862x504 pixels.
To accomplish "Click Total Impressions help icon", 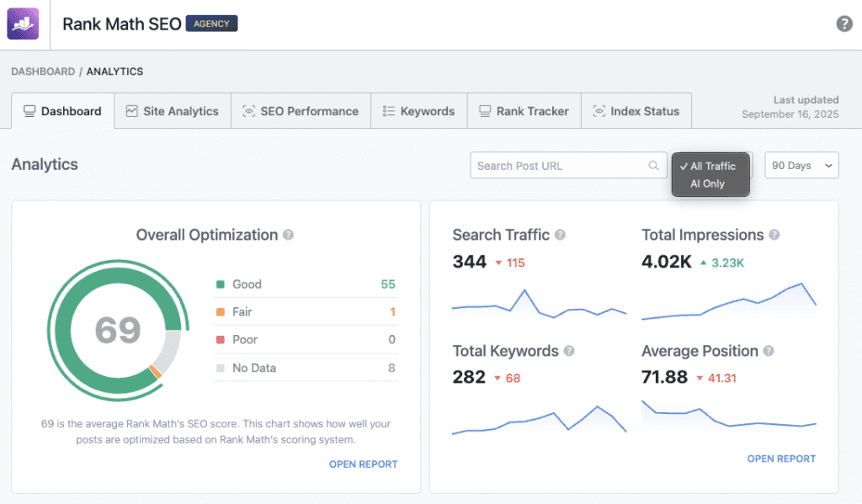I will point(774,236).
